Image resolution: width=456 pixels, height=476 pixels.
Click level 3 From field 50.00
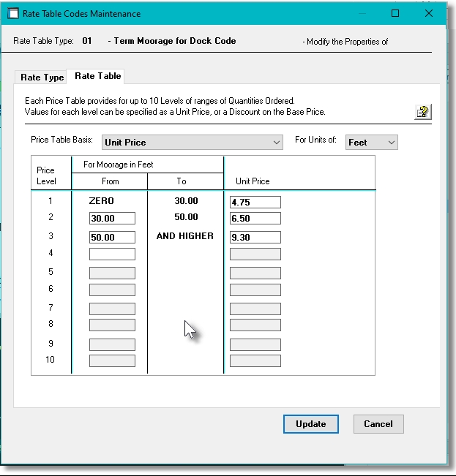coord(112,237)
